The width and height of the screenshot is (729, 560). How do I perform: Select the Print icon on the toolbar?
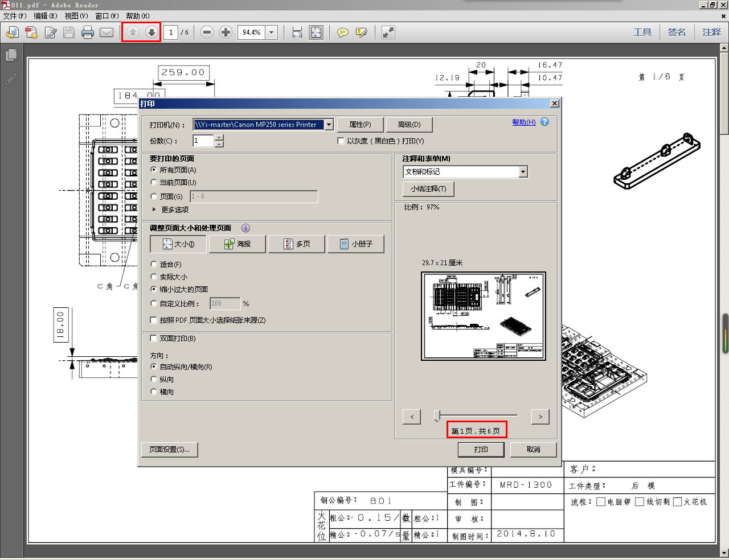[x=87, y=32]
